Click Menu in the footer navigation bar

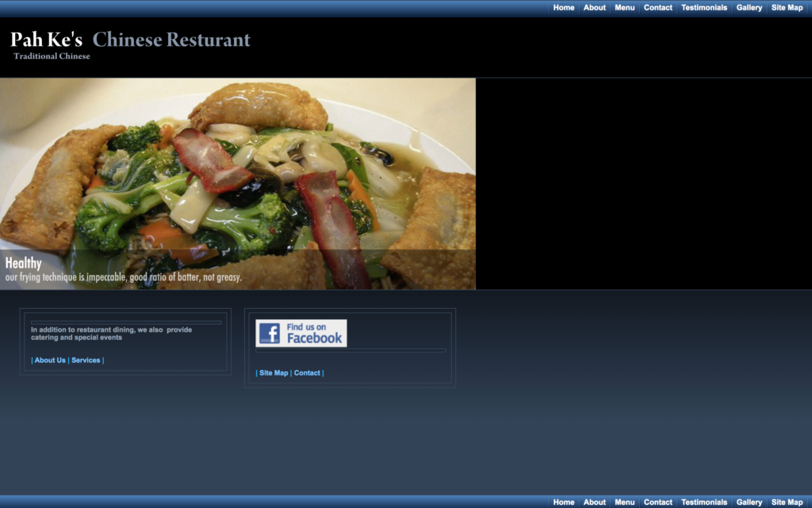[625, 502]
